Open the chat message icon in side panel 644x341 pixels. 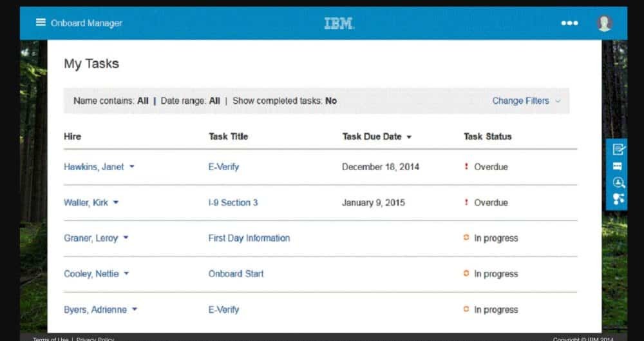(x=618, y=166)
